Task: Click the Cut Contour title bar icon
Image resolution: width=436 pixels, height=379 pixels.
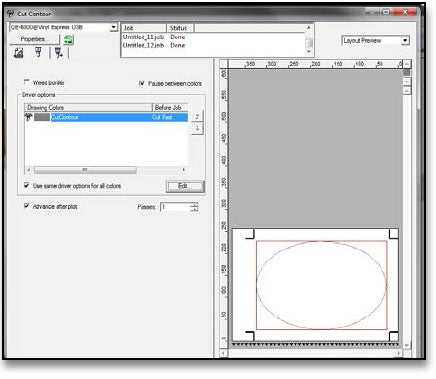Action: (11, 14)
